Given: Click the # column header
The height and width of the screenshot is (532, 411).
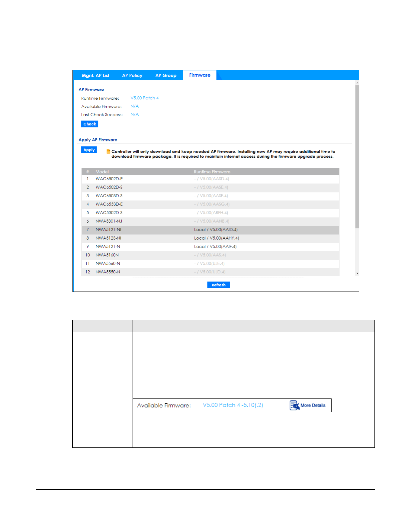Looking at the screenshot, I should (88, 172).
